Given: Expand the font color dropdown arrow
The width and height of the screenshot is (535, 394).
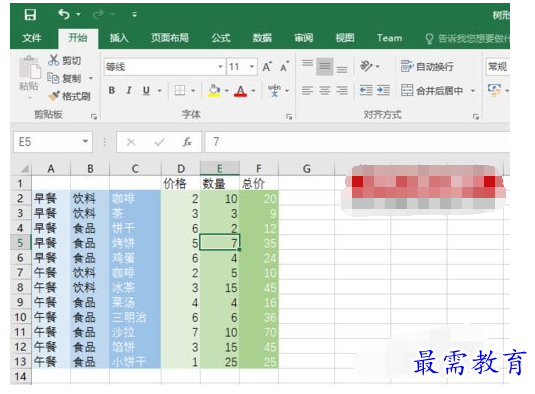Looking at the screenshot, I should click(253, 91).
